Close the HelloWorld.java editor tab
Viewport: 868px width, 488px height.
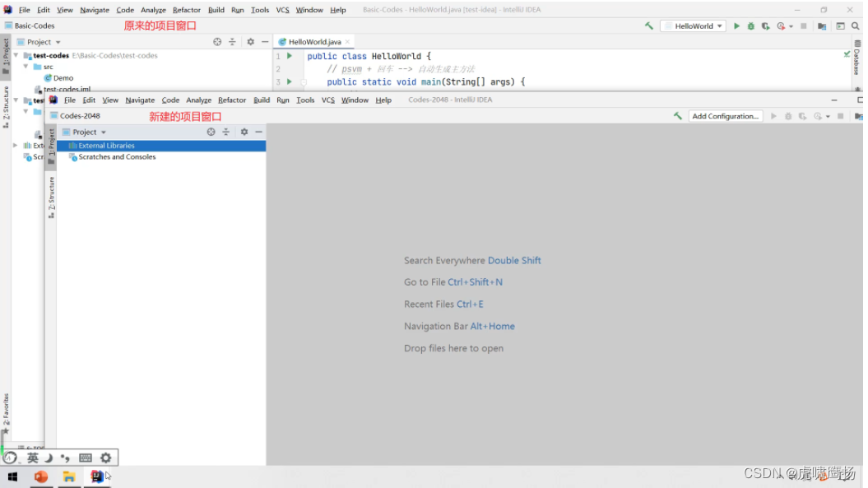pos(348,41)
